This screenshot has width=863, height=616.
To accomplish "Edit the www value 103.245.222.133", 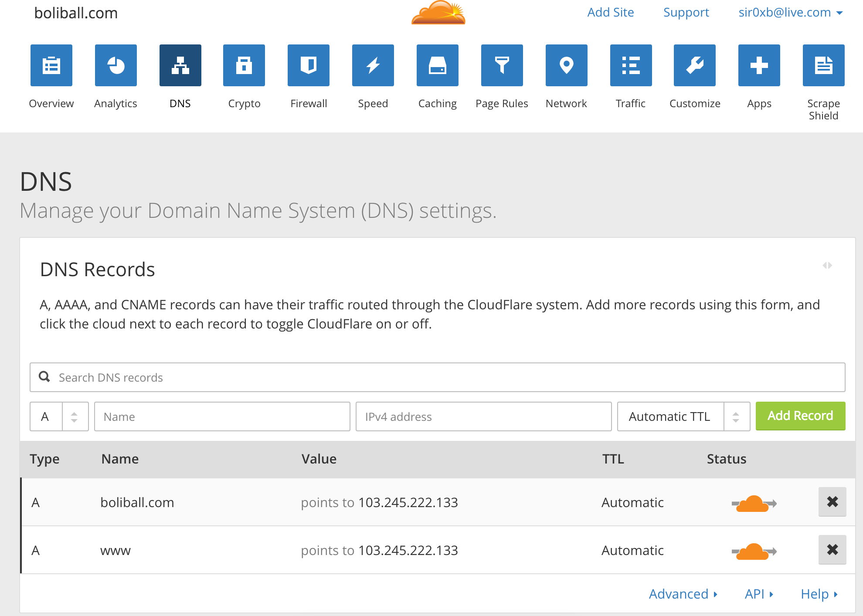I will 408,550.
